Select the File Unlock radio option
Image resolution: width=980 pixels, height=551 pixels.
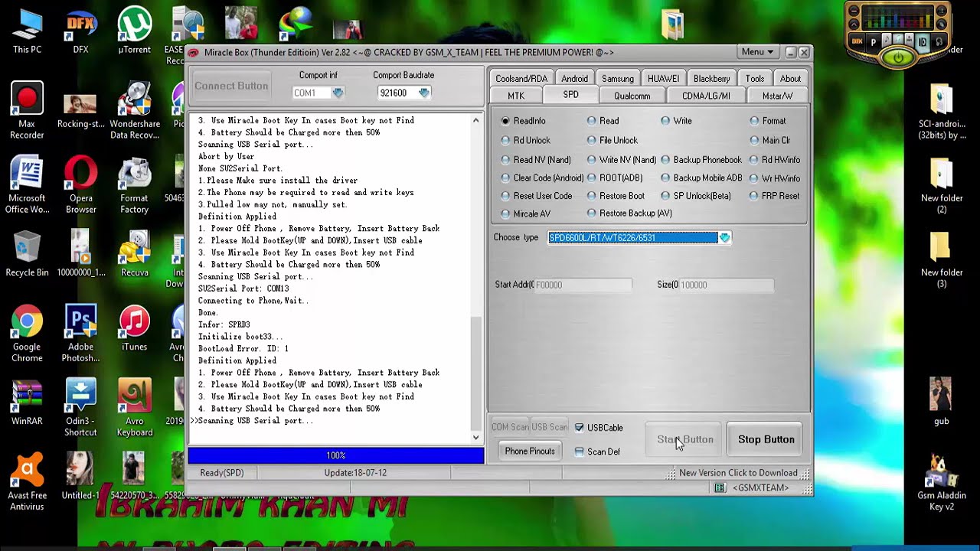click(612, 140)
